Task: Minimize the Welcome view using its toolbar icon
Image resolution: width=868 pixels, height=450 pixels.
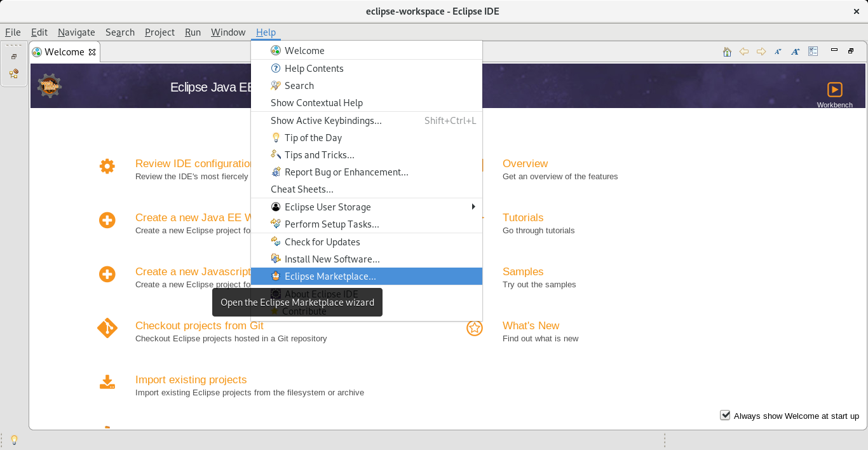Action: (x=834, y=51)
